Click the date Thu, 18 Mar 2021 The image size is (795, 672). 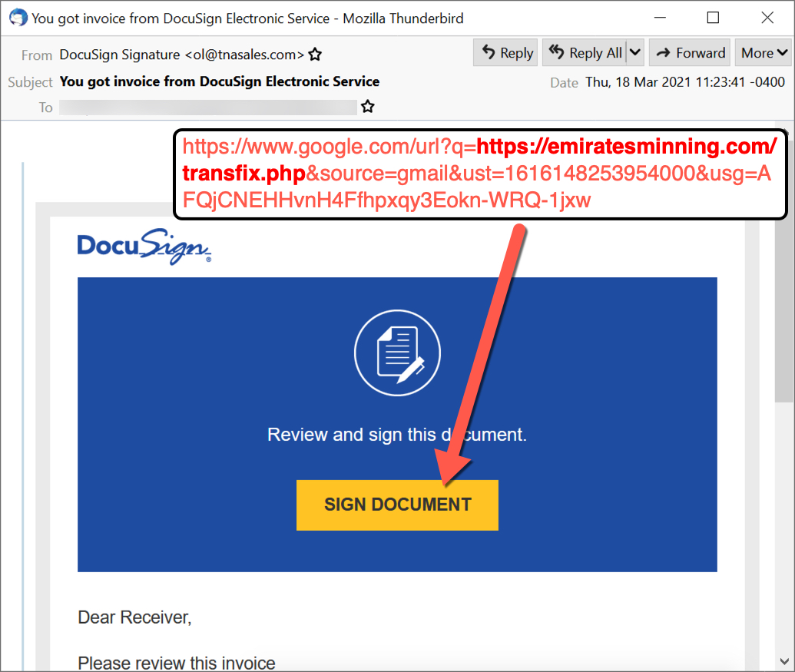(x=685, y=82)
